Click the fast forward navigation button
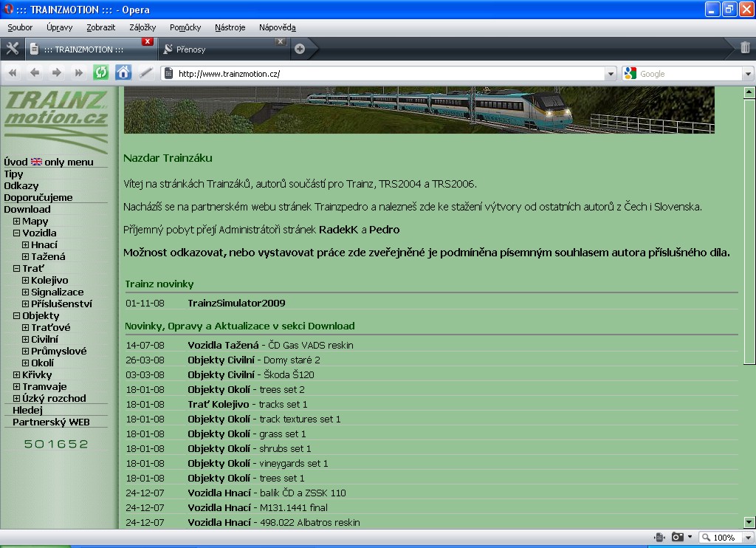Image resolution: width=756 pixels, height=548 pixels. pos(78,73)
